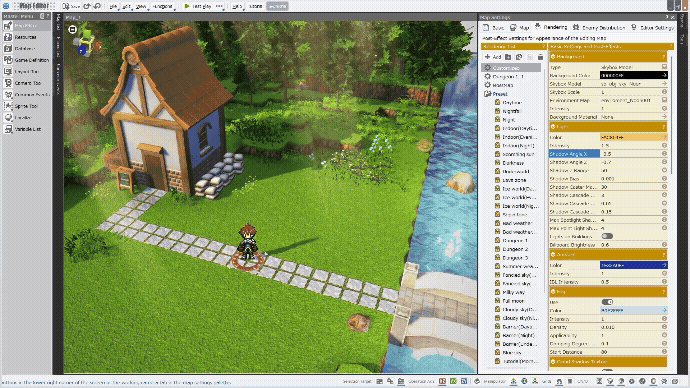The height and width of the screenshot is (388, 690).
Task: Switch to the Map tab in settings
Action: (520, 27)
